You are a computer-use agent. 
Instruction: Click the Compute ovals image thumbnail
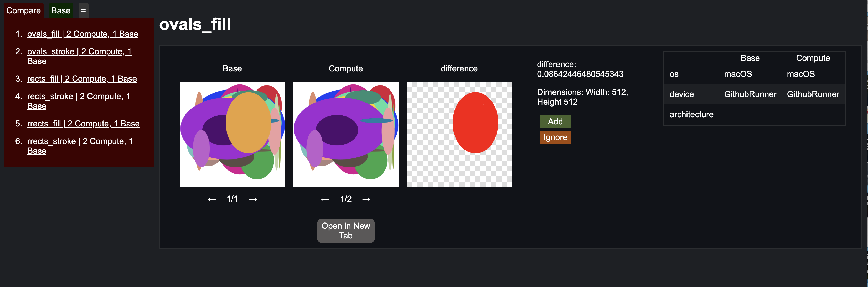point(346,134)
